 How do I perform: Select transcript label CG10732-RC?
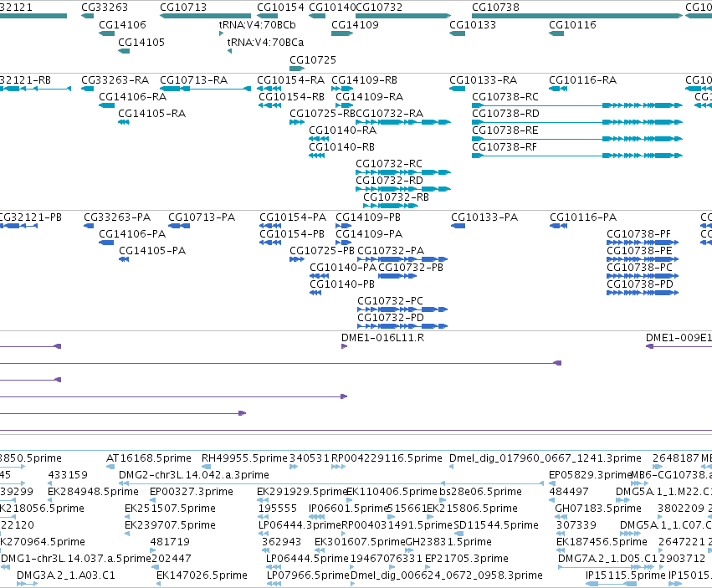[389, 164]
